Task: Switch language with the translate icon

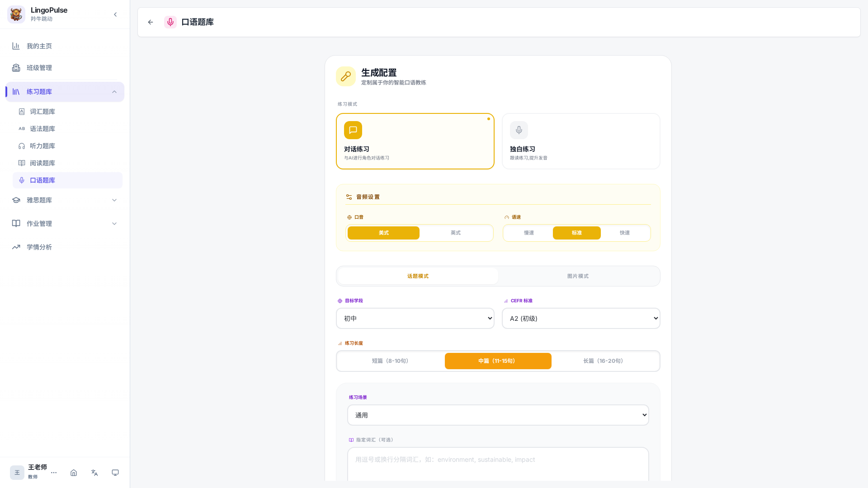Action: tap(94, 473)
